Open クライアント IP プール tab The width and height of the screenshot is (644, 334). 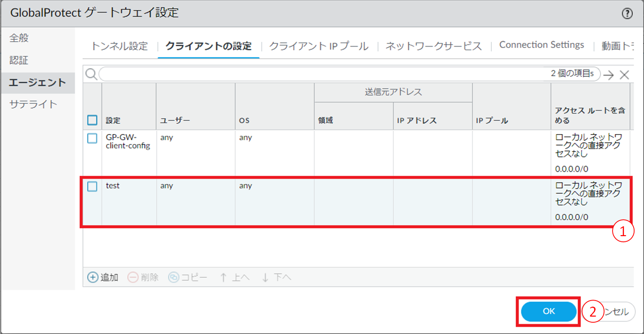click(x=318, y=46)
